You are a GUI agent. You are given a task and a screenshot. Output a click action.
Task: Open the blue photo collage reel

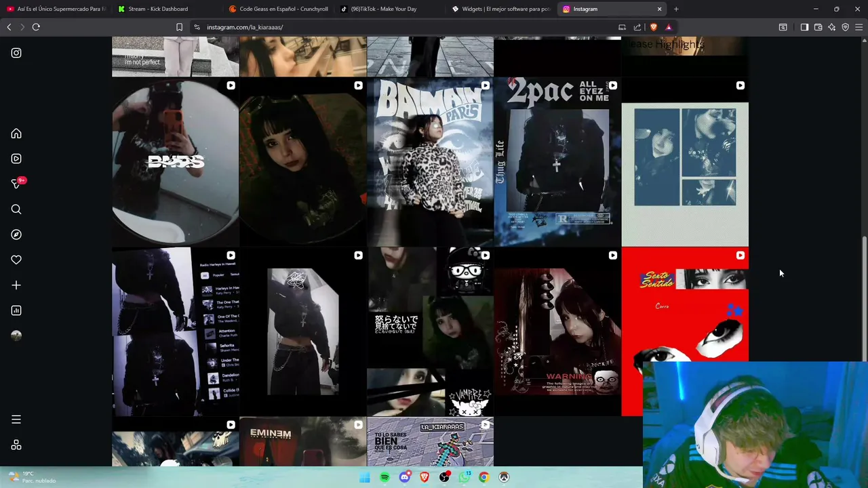click(685, 161)
